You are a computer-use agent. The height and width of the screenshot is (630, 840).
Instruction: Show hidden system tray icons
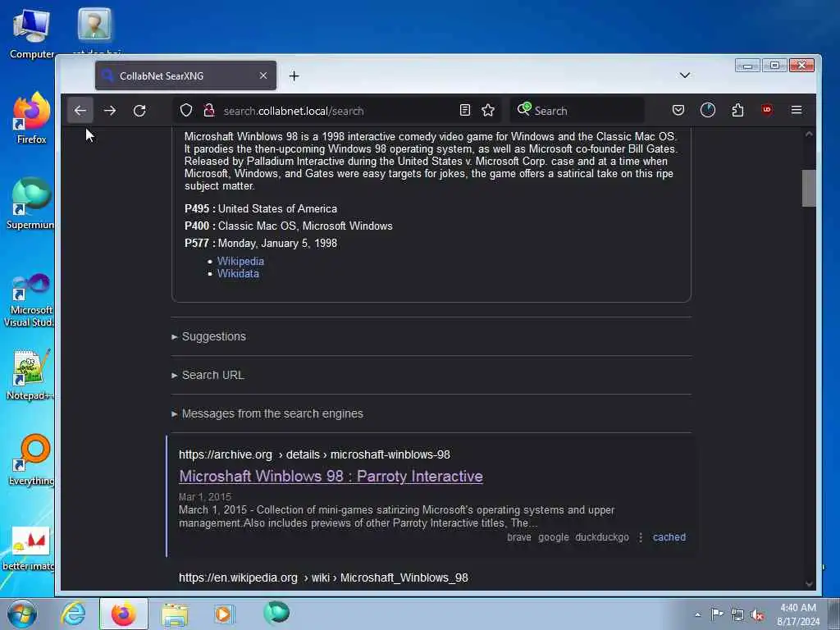pos(697,614)
